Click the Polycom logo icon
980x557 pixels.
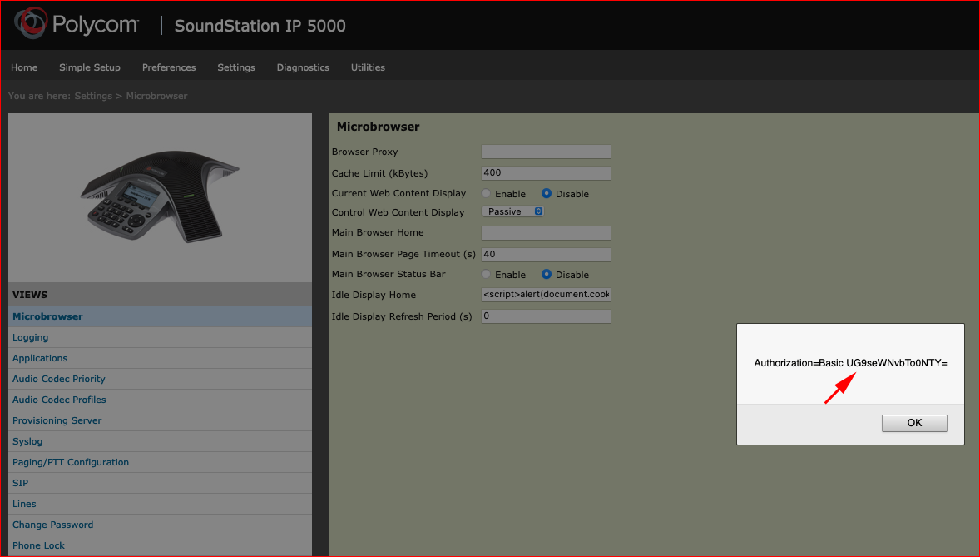(x=29, y=23)
